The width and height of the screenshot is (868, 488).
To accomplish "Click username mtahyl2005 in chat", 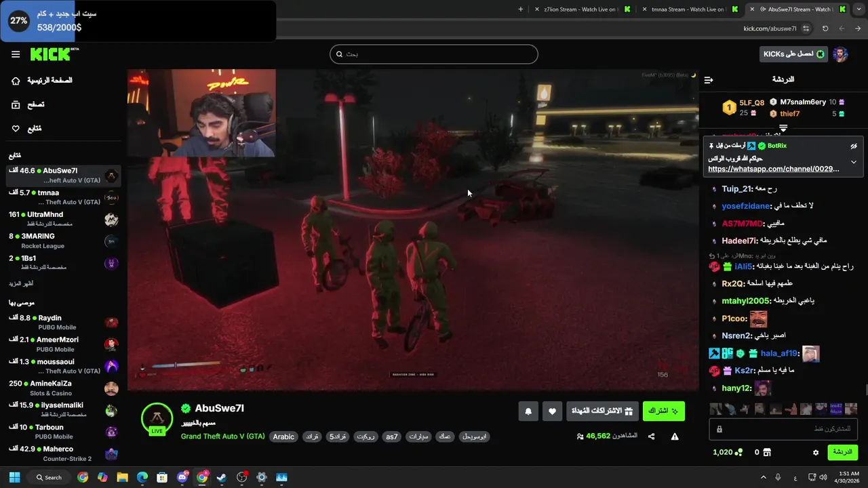I will tap(746, 301).
